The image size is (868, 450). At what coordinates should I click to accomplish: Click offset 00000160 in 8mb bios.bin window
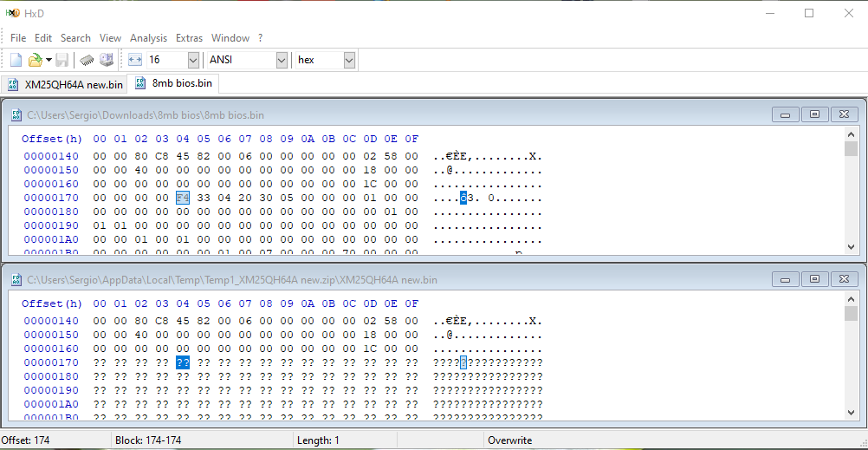pos(51,184)
